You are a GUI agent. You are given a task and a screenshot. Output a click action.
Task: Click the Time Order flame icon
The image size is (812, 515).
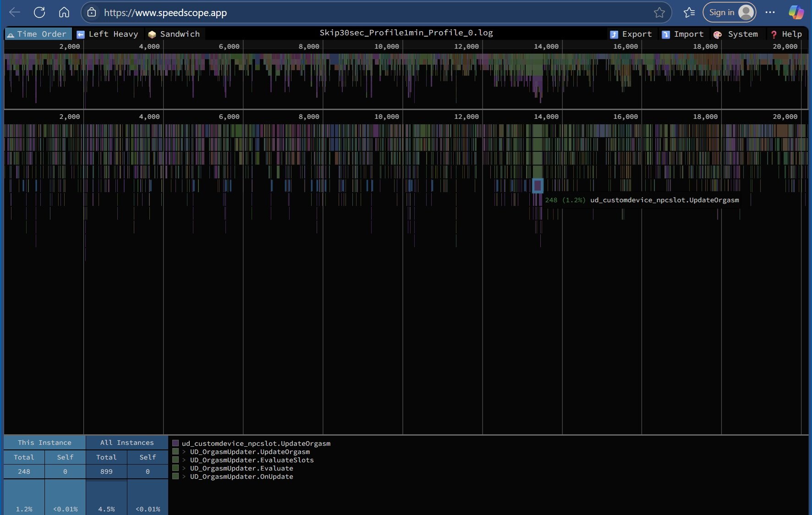pyautogui.click(x=11, y=34)
